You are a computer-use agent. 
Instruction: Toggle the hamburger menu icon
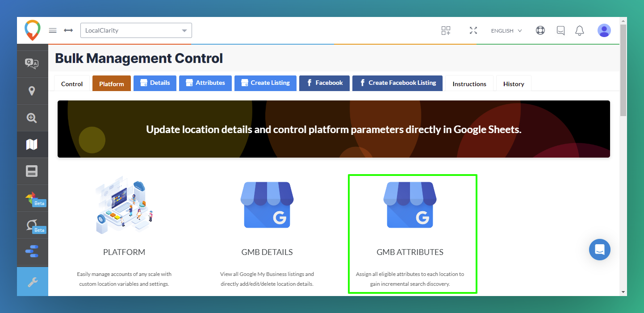coord(53,30)
